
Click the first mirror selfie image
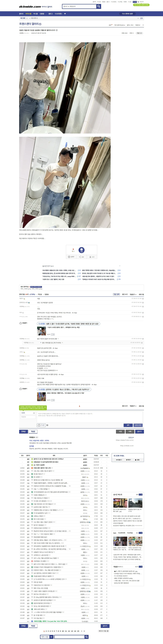65,88
